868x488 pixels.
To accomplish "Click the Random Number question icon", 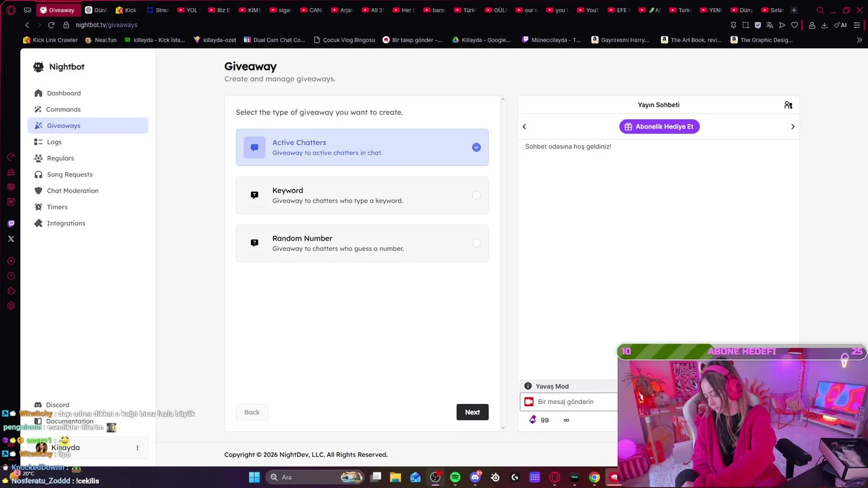I will (x=254, y=243).
